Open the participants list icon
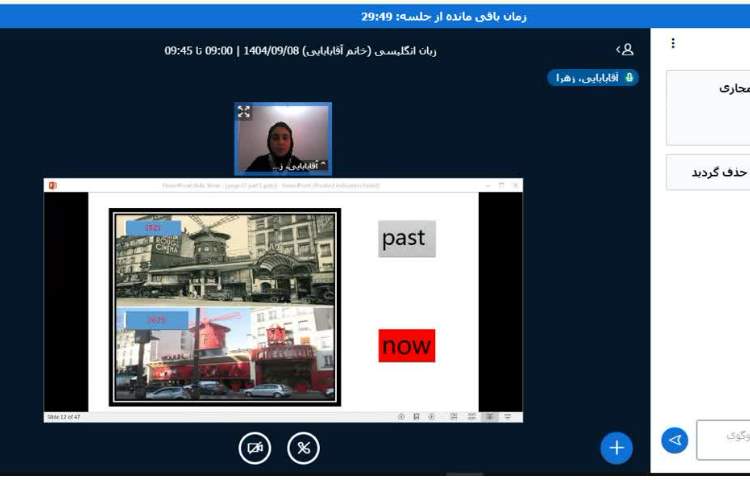Screen dimensions: 750x480 [x=625, y=49]
